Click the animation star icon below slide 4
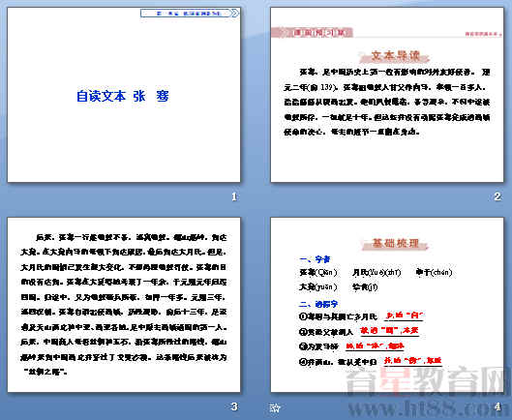Screen dimensions: 512x420 tap(275, 407)
